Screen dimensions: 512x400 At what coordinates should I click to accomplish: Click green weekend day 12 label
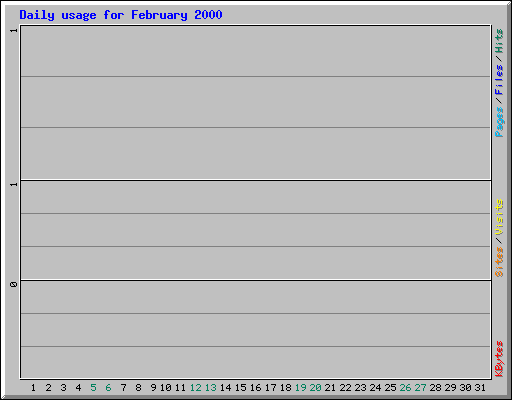tap(196, 388)
